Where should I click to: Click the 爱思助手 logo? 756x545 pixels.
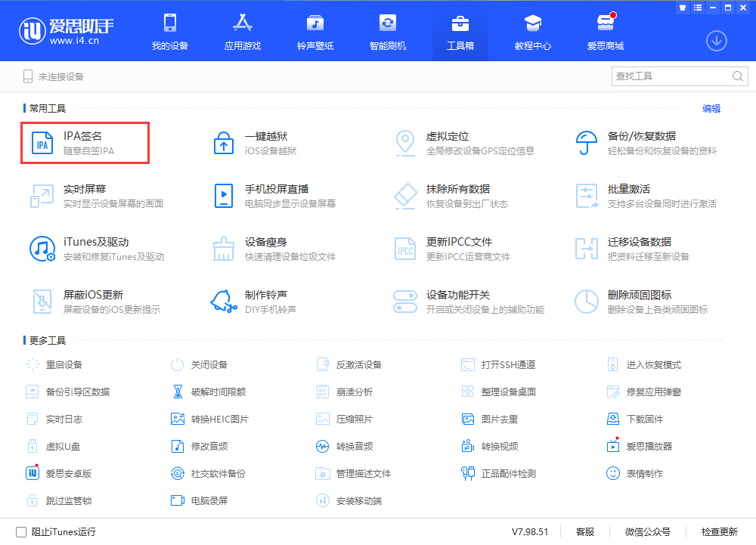[66, 31]
